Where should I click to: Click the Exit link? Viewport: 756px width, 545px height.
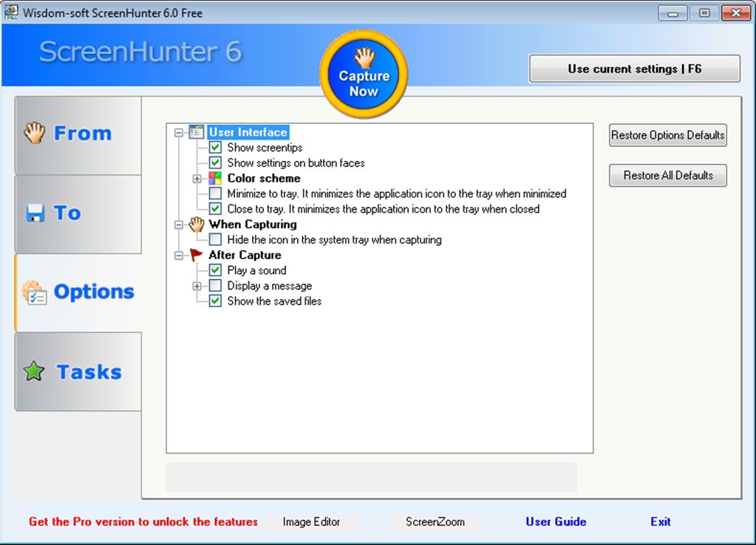(x=661, y=521)
